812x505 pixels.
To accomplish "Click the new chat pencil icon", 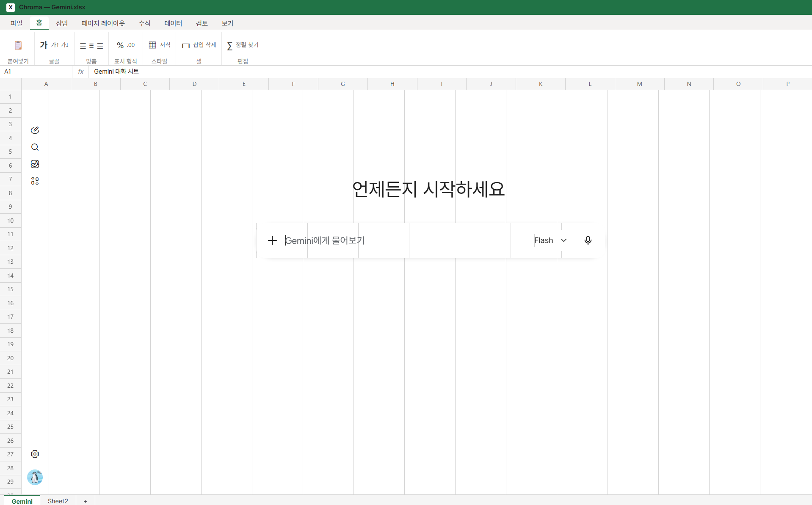I will 35,130.
